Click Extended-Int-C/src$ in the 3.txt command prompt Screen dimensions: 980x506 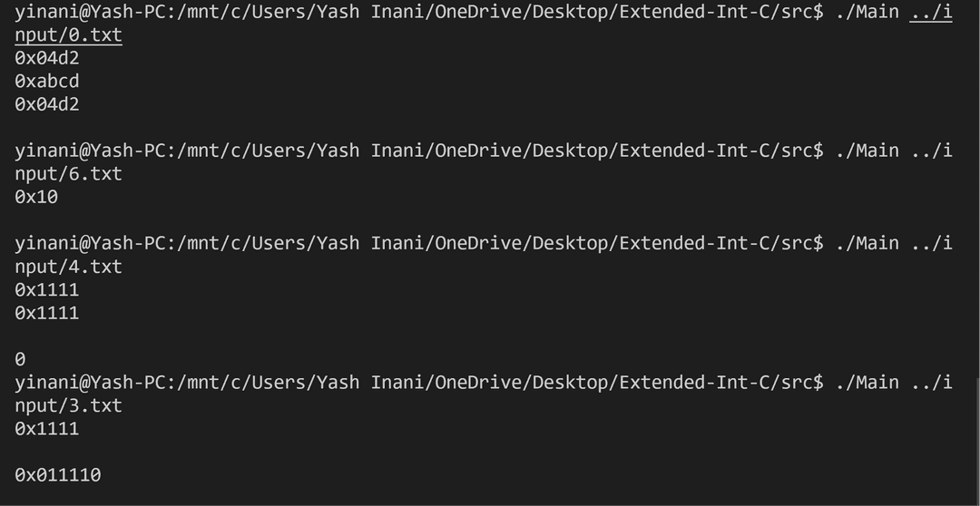[721, 383]
